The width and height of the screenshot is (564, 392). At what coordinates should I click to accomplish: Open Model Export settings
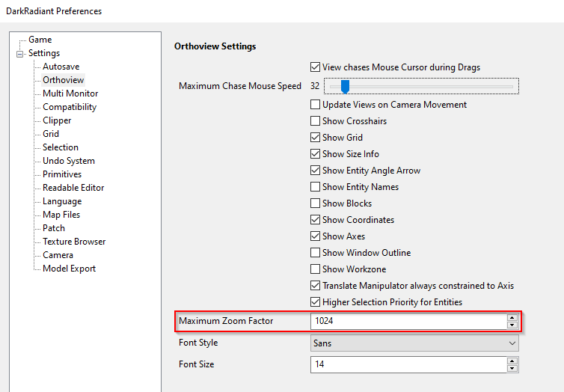[69, 269]
